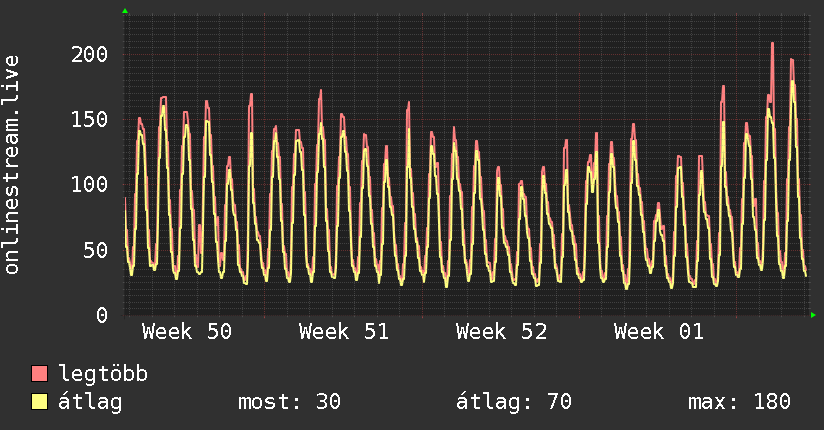This screenshot has width=824, height=430.
Task: Click the 0 y-axis tick label
Action: (x=102, y=315)
